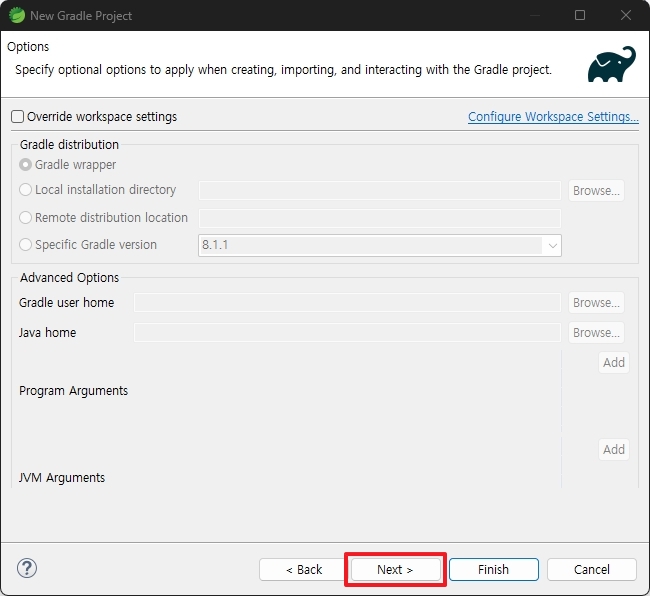Focus the Java home field

click(347, 332)
